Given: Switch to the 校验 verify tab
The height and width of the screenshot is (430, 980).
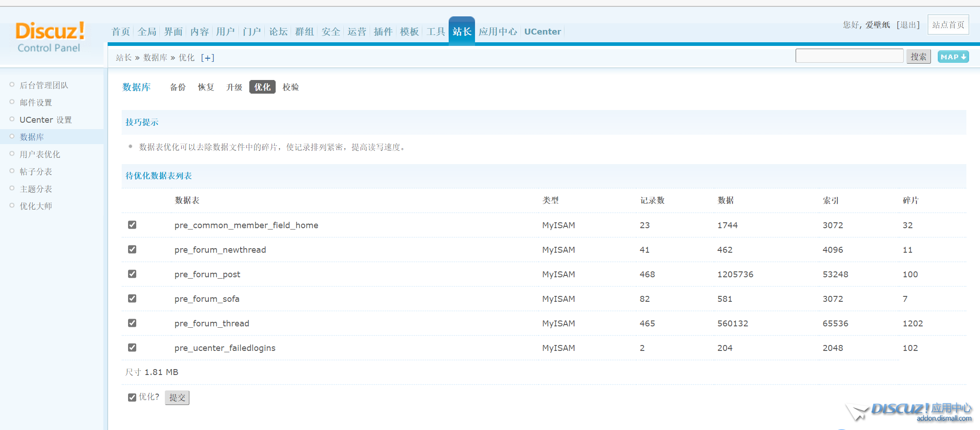Looking at the screenshot, I should [x=291, y=87].
